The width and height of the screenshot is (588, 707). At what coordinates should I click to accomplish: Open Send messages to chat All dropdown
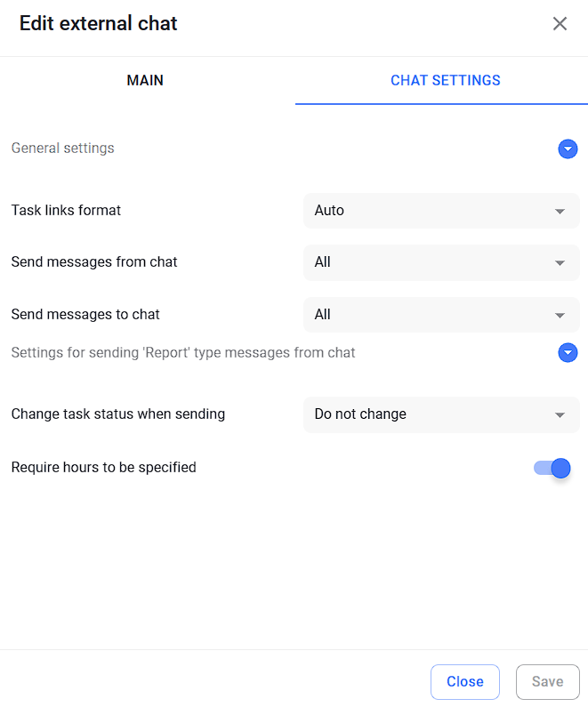[441, 315]
